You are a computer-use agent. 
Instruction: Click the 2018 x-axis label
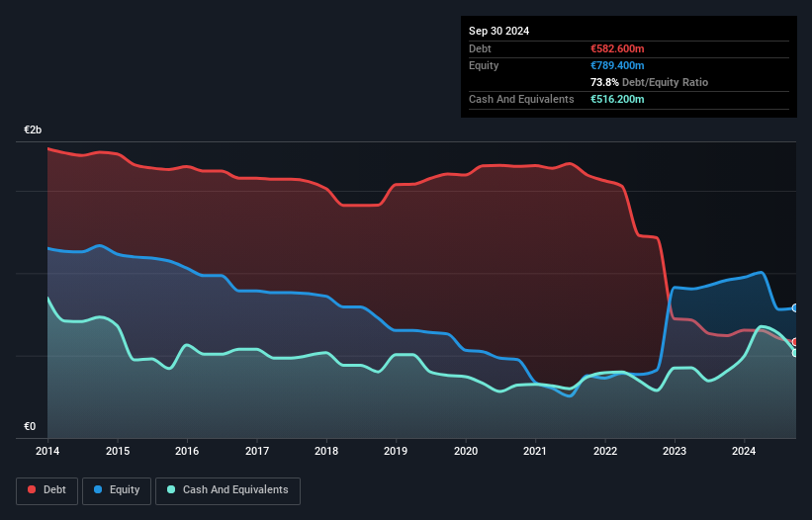point(326,451)
